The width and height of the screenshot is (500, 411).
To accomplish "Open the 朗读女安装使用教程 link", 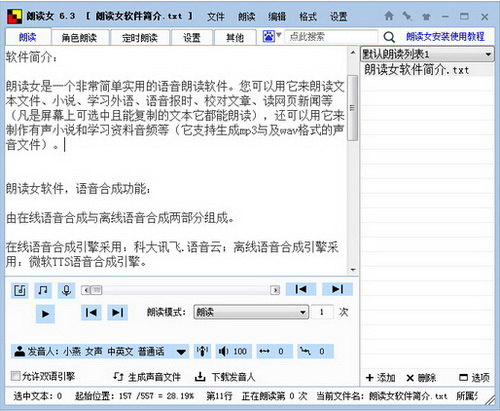I will pyautogui.click(x=445, y=36).
